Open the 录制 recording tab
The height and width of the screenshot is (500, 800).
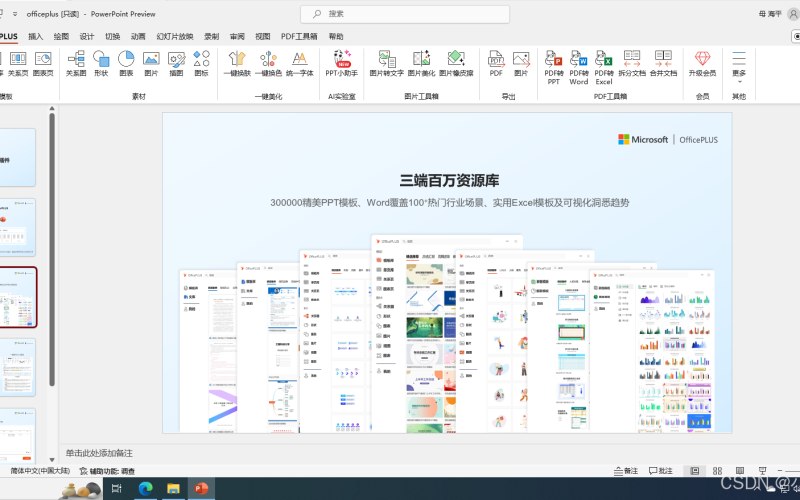point(211,36)
